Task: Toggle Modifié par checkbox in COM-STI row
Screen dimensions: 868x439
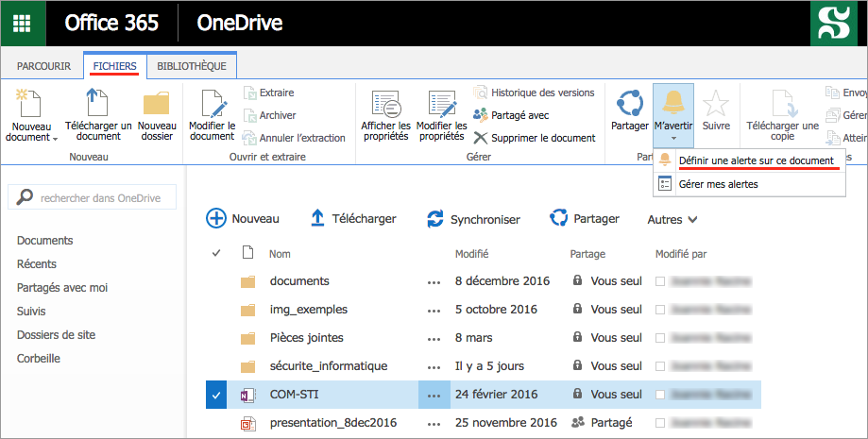Action: (660, 395)
